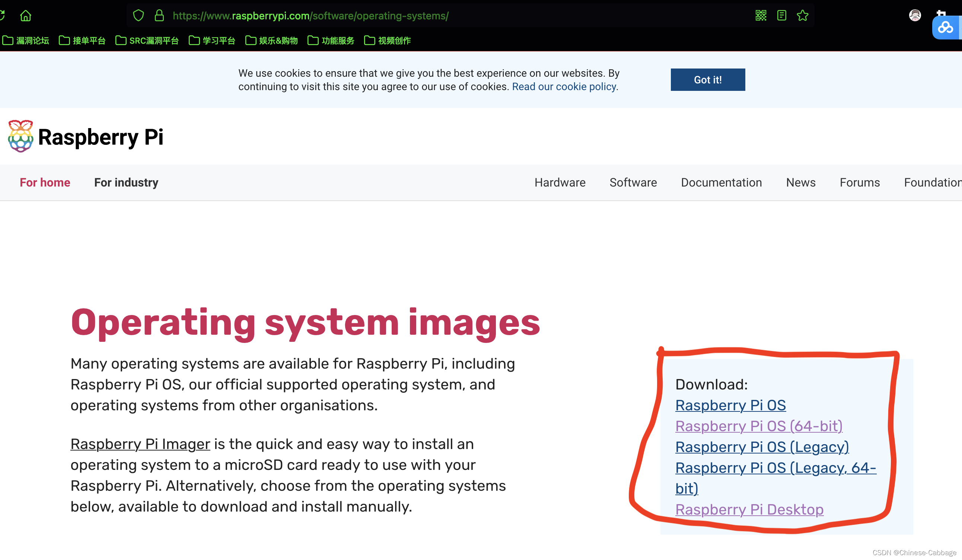Click the browser home icon
Image resolution: width=962 pixels, height=560 pixels.
point(26,16)
